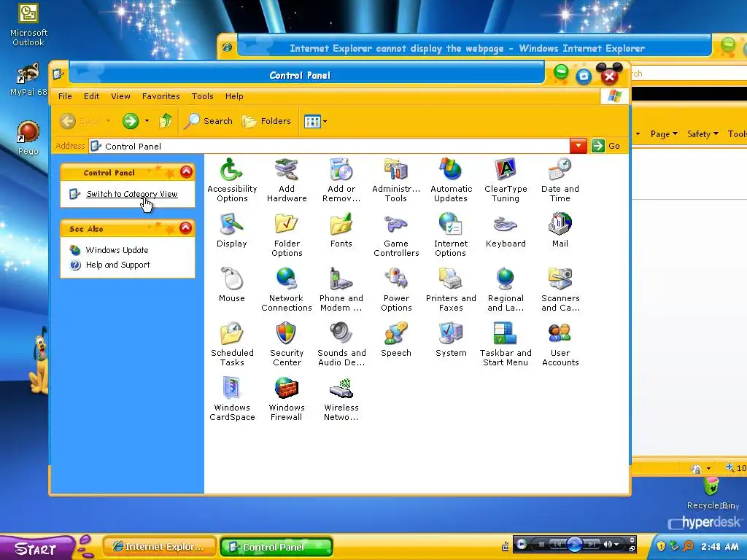Image resolution: width=747 pixels, height=560 pixels.
Task: Switch to Category View link
Action: [x=132, y=194]
